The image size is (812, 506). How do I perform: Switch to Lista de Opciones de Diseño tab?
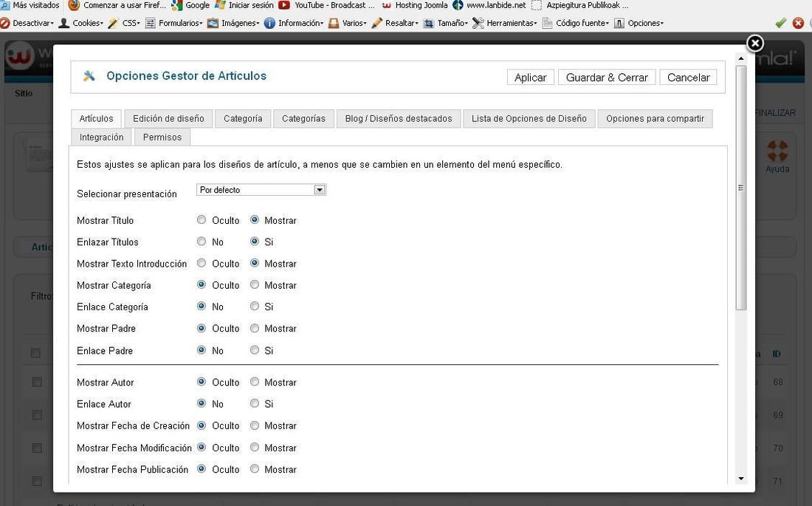[x=529, y=119]
